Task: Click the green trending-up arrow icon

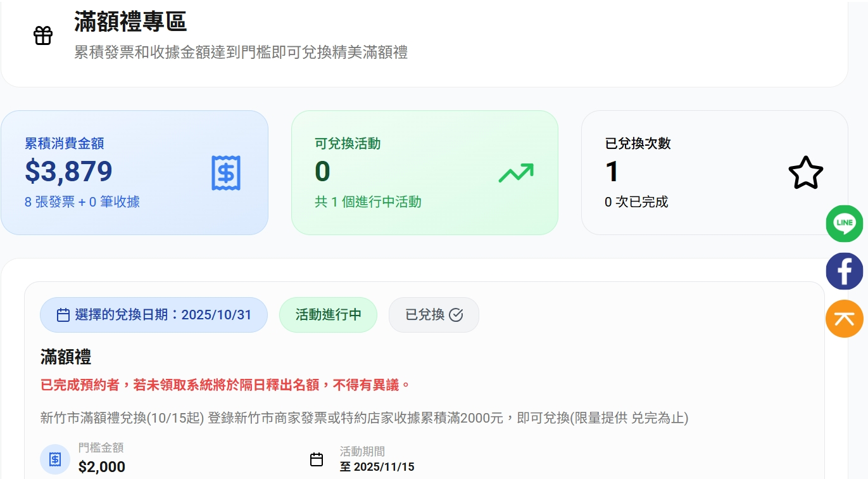Action: [x=515, y=172]
